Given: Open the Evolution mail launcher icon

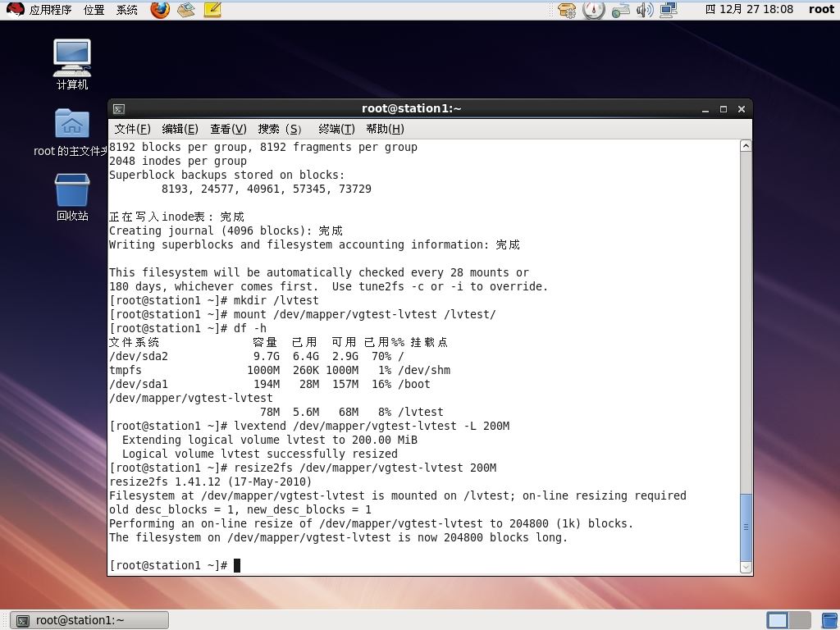Looking at the screenshot, I should click(x=186, y=10).
